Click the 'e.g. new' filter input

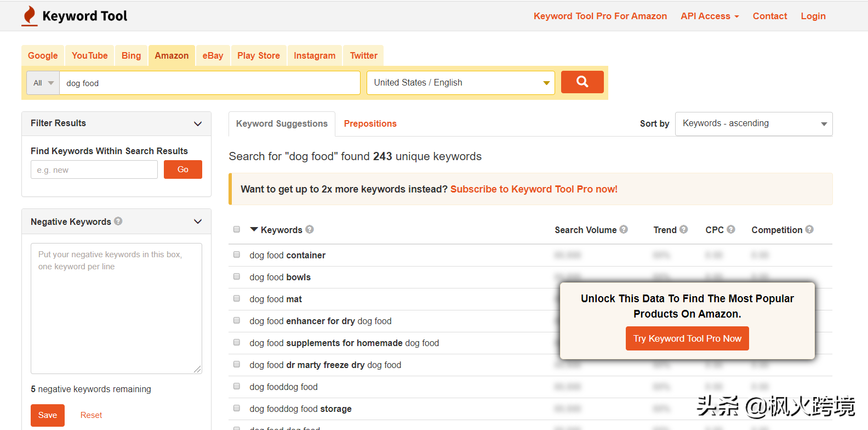pyautogui.click(x=94, y=169)
